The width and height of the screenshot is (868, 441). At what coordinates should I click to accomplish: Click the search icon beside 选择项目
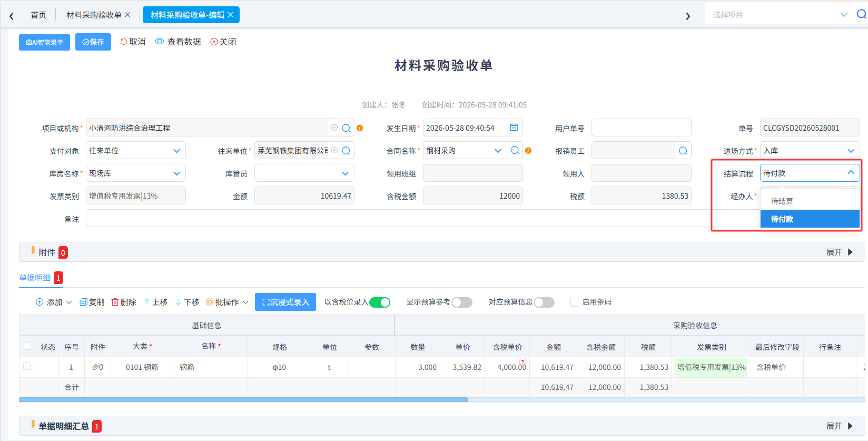click(x=861, y=14)
